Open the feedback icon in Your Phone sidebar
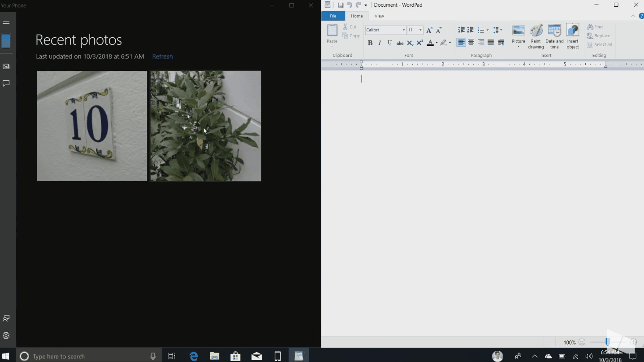The height and width of the screenshot is (362, 644). click(x=6, y=318)
